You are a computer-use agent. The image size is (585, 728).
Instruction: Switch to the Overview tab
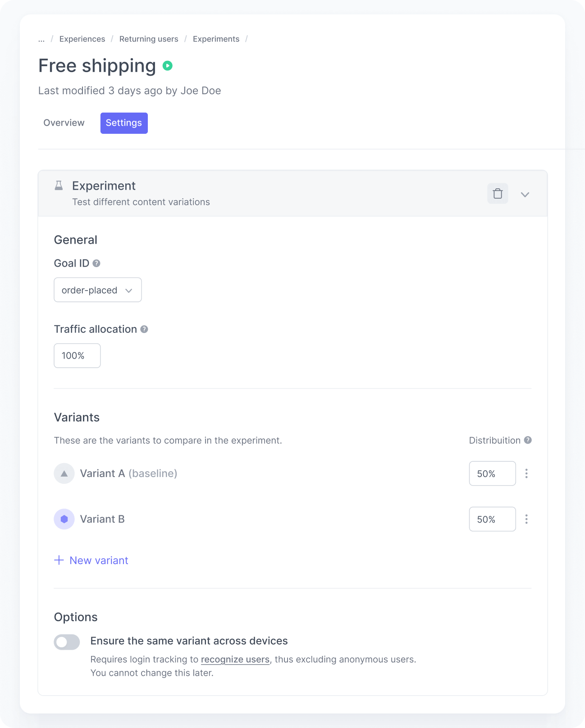[64, 123]
